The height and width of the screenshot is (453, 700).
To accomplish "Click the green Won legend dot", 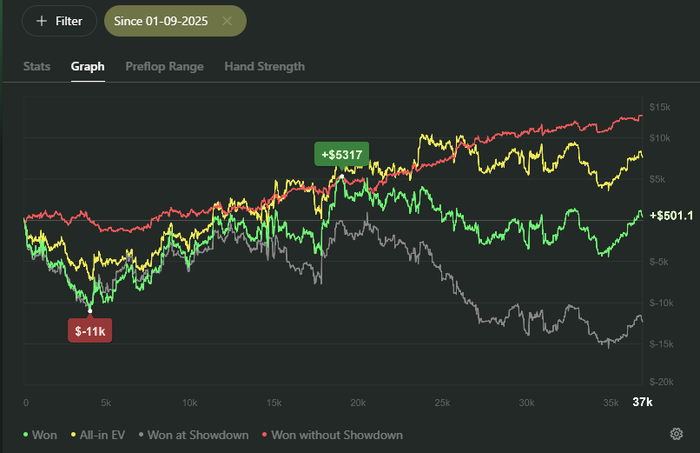I will pos(25,435).
